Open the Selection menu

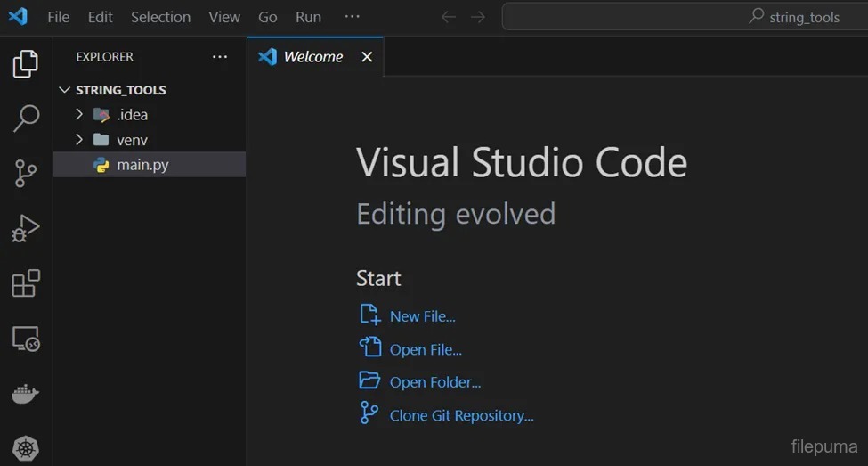click(x=160, y=17)
